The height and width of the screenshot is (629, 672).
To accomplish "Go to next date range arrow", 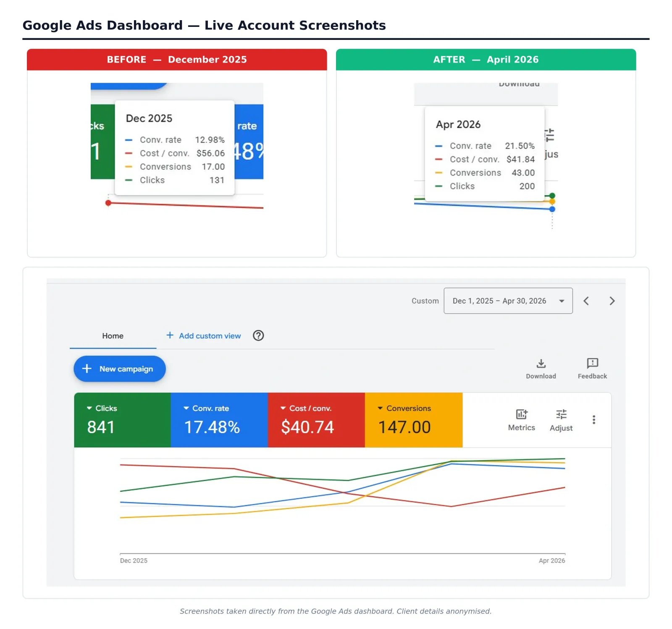I will coord(612,301).
